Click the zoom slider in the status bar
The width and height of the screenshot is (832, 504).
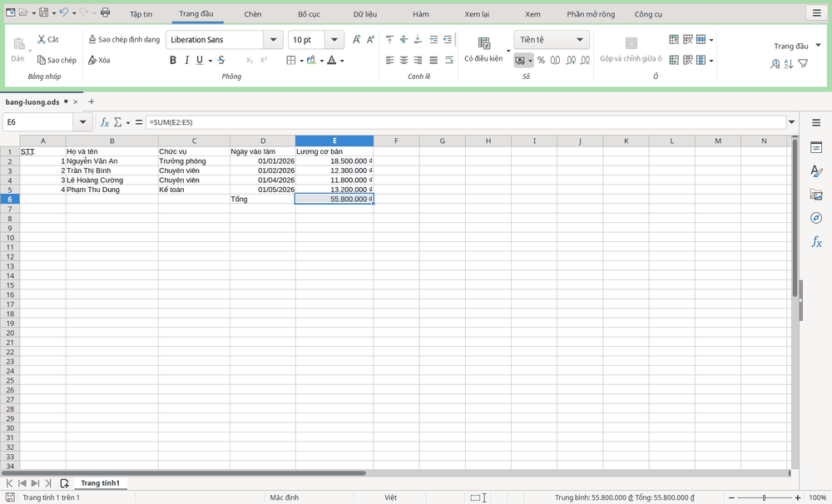click(764, 497)
